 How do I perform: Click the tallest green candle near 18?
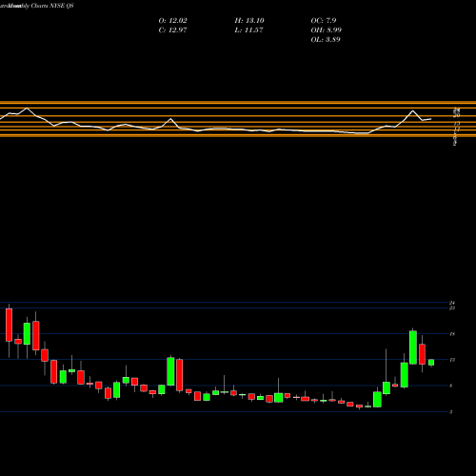(413, 347)
